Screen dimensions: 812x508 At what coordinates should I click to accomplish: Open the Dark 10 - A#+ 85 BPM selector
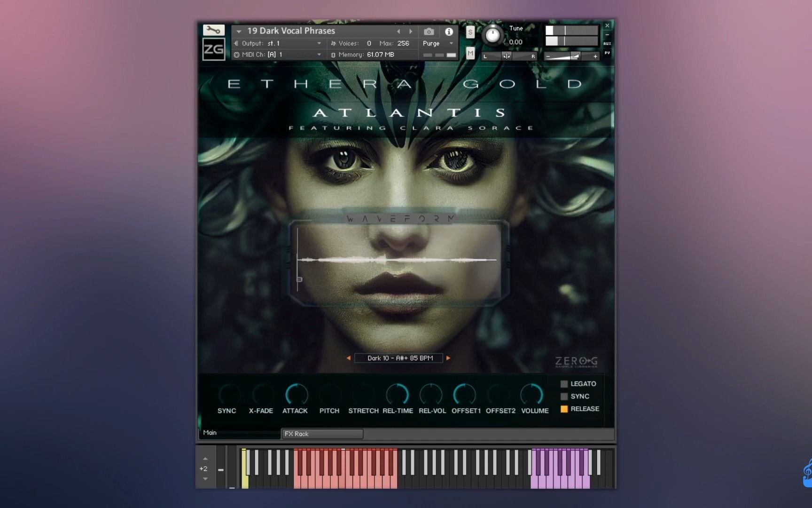(x=398, y=358)
